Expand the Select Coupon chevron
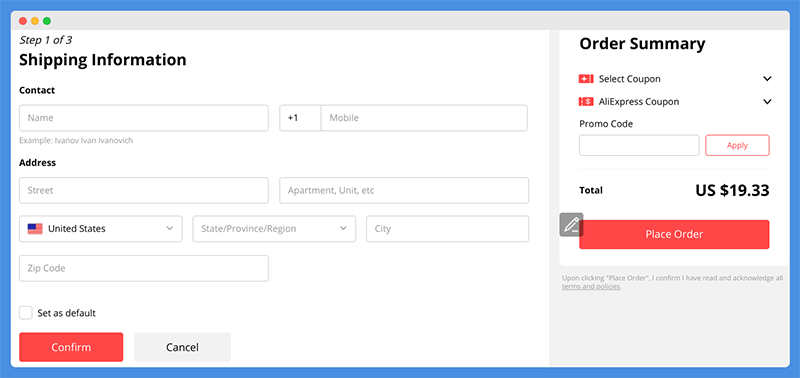Screen dimensions: 800x378 (x=767, y=79)
